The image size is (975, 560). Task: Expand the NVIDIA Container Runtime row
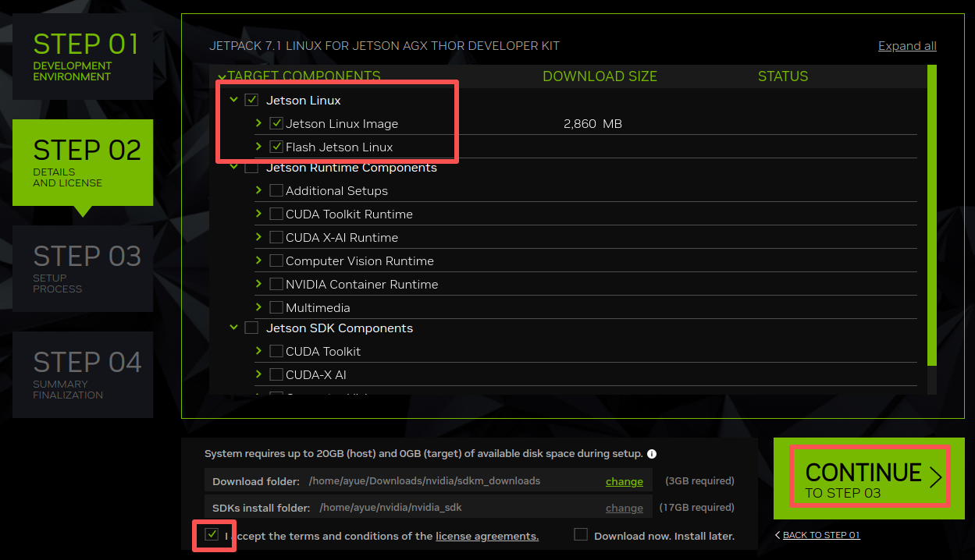coord(258,284)
